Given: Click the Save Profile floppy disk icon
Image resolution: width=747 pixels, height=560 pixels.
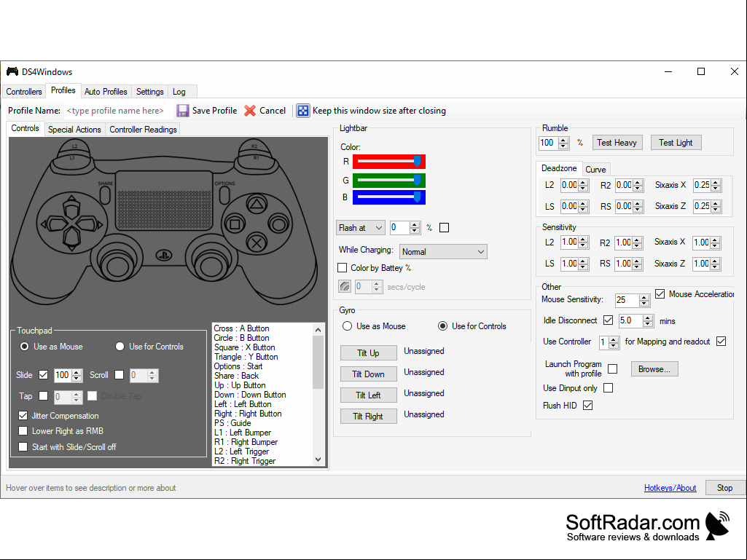Looking at the screenshot, I should pos(182,111).
